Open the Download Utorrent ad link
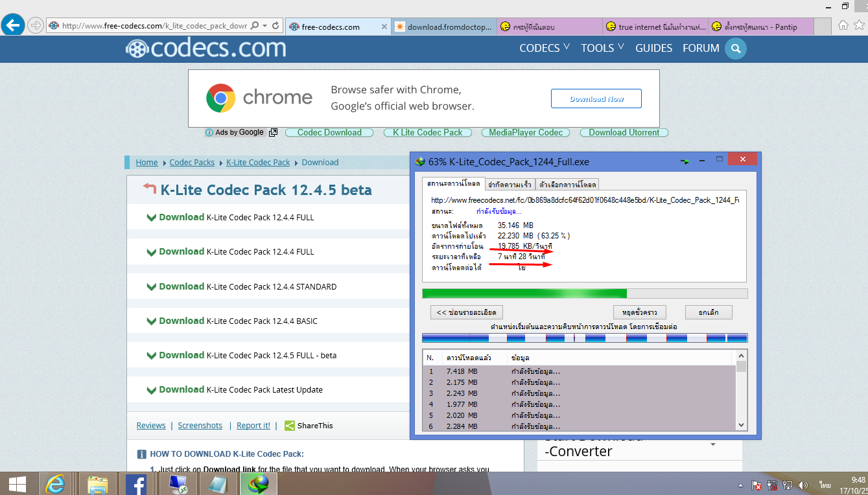This screenshot has width=868, height=495. pos(624,132)
